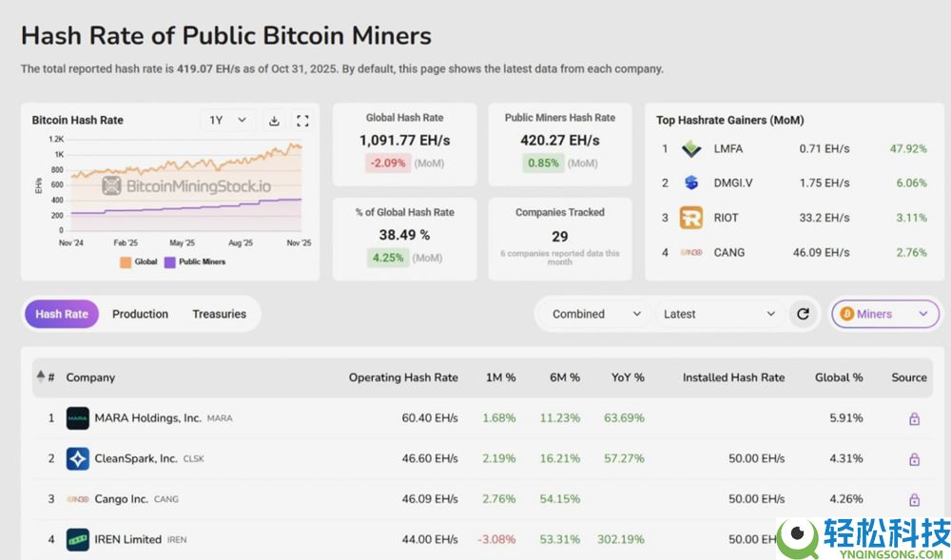Viewport: 951px width, 560px height.
Task: Open the Latest period dropdown
Action: [x=719, y=314]
